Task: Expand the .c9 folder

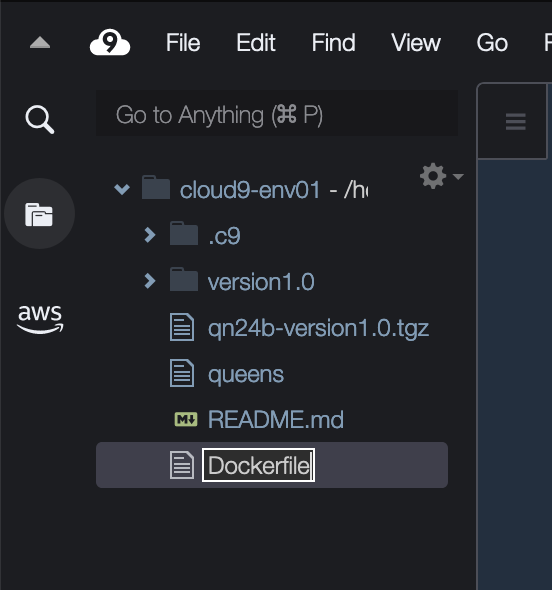Action: 150,235
